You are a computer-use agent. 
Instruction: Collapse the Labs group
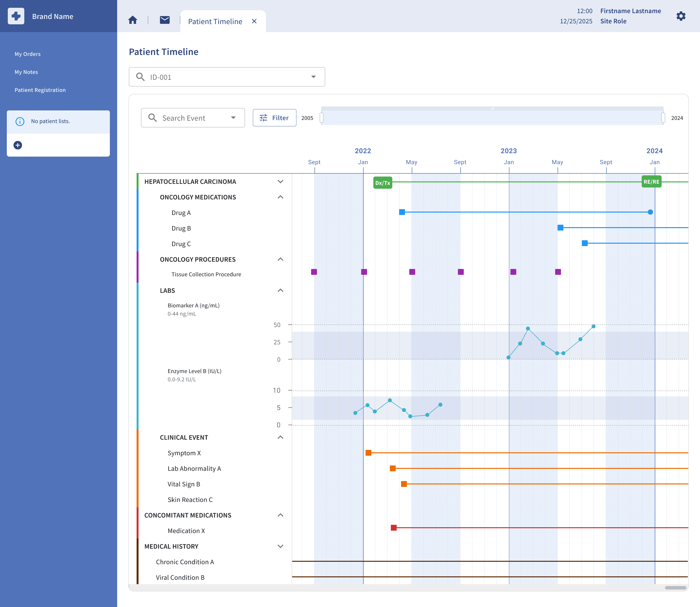coord(280,291)
